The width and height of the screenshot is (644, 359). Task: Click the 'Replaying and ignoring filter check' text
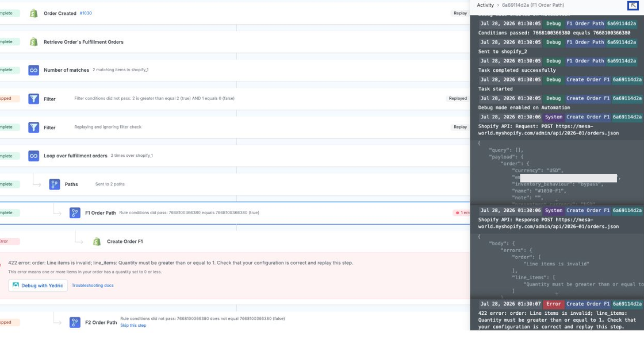[x=108, y=127]
